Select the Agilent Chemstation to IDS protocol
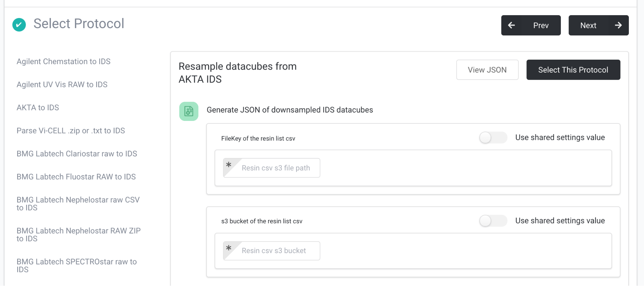Image resolution: width=644 pixels, height=286 pixels. (x=63, y=62)
